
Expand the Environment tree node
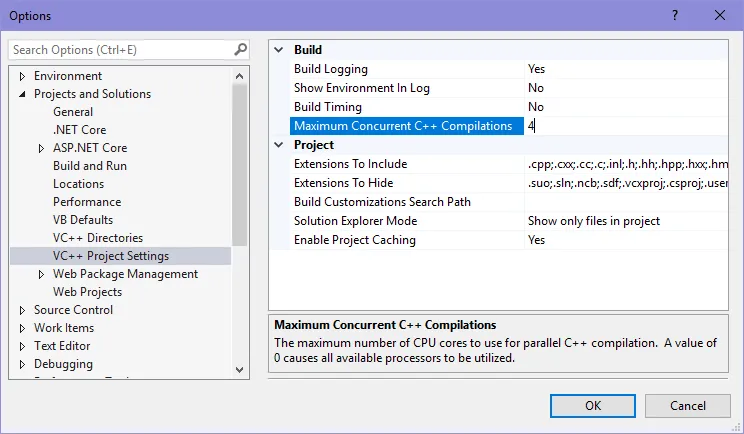coord(22,76)
